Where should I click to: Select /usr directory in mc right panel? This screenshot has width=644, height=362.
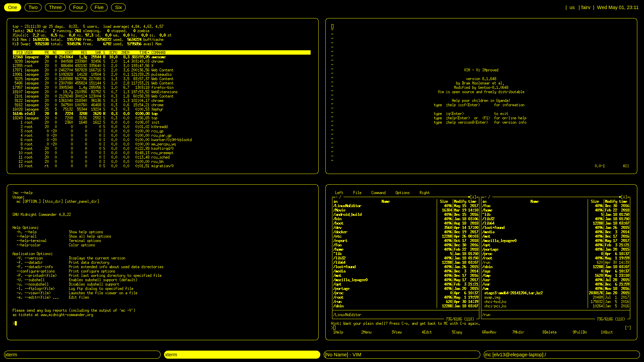tap(556, 280)
